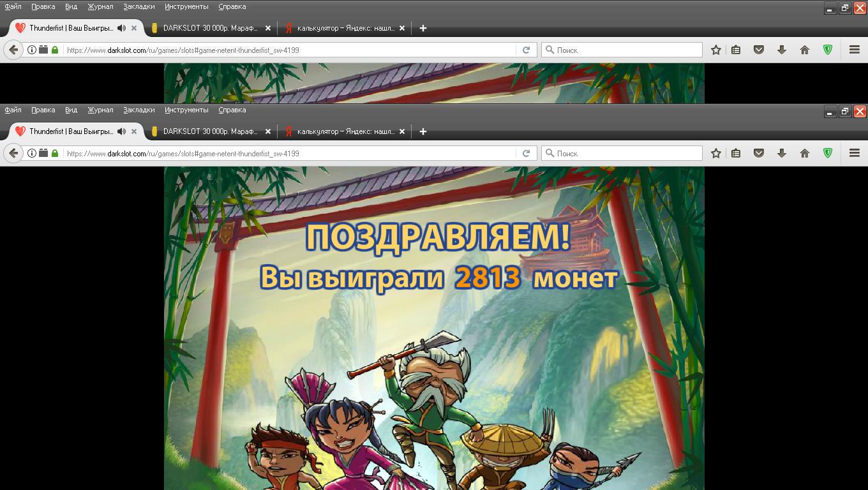The height and width of the screenshot is (490, 868).
Task: Switch to калькулятор Яндекс tab in background window
Action: tap(345, 28)
